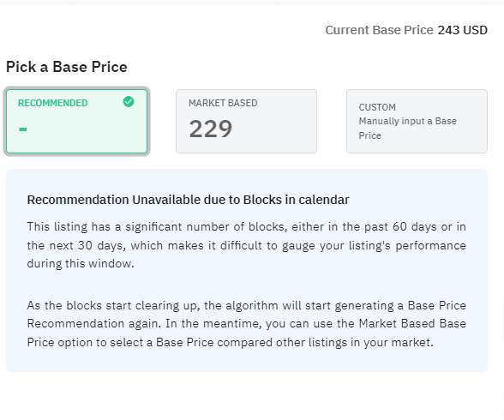Click the RECOMMENDED label text
Screen dimensions: 504x420
click(x=53, y=103)
